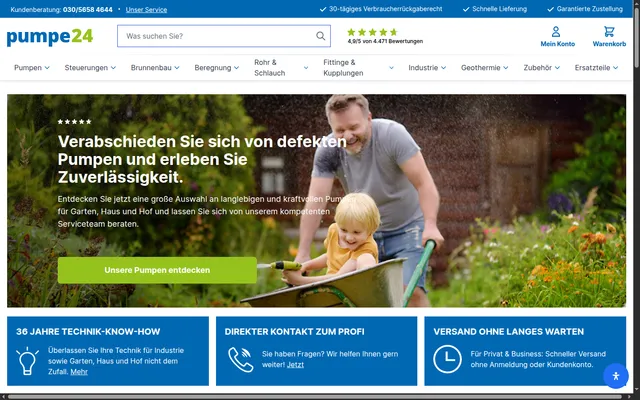Expand the Pumpen menu chevron
This screenshot has width=640, height=400.
coord(47,68)
